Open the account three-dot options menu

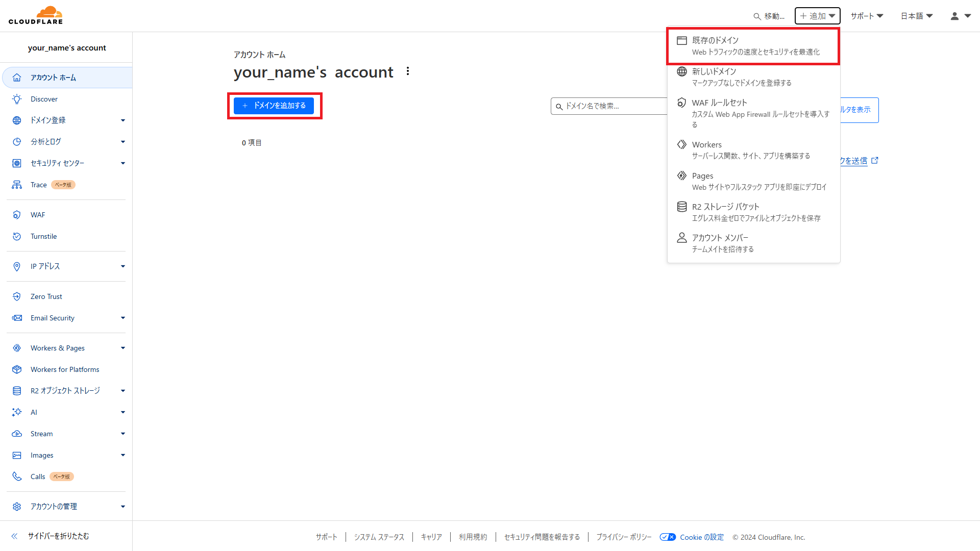point(407,71)
